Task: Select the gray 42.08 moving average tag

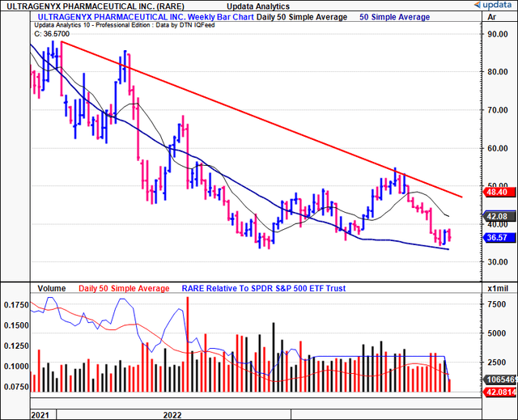Action: pyautogui.click(x=499, y=217)
